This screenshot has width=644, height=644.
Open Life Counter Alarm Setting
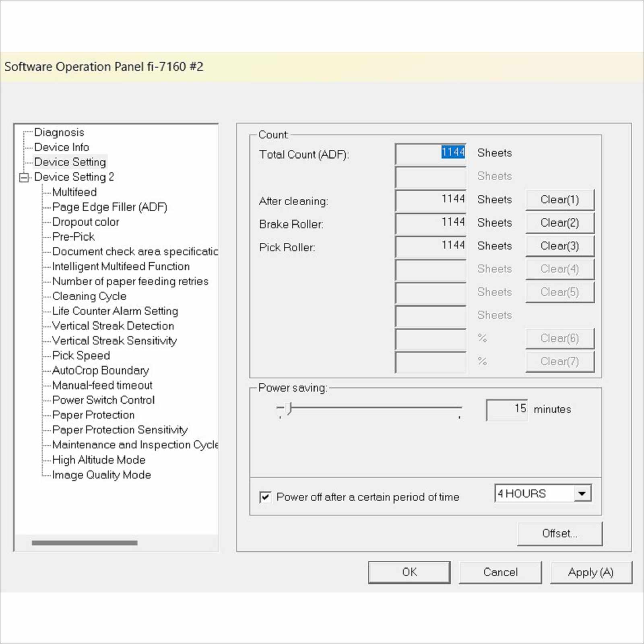tap(115, 311)
